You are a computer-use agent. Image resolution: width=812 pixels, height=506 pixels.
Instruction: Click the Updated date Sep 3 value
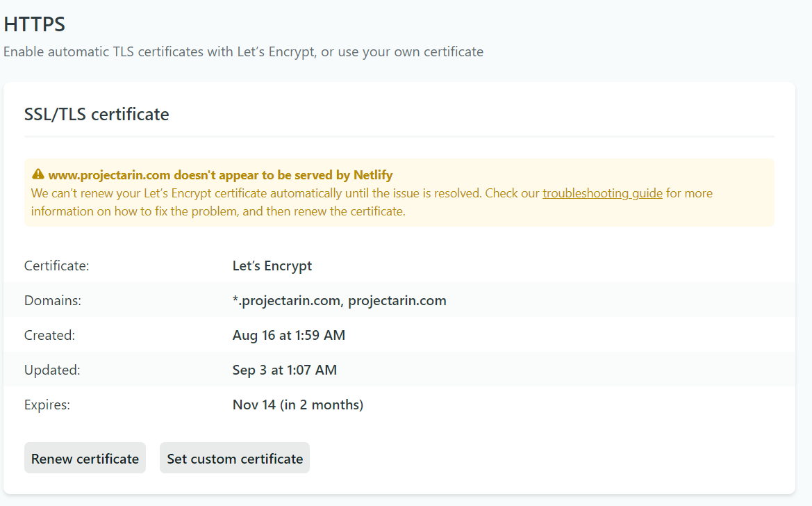(284, 370)
